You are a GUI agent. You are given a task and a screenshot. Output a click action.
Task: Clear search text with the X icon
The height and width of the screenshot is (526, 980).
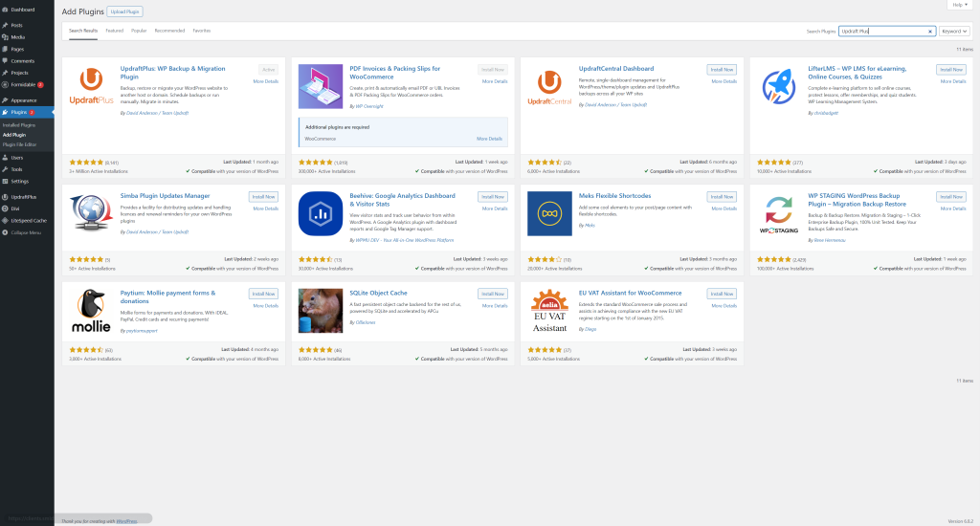tap(930, 31)
